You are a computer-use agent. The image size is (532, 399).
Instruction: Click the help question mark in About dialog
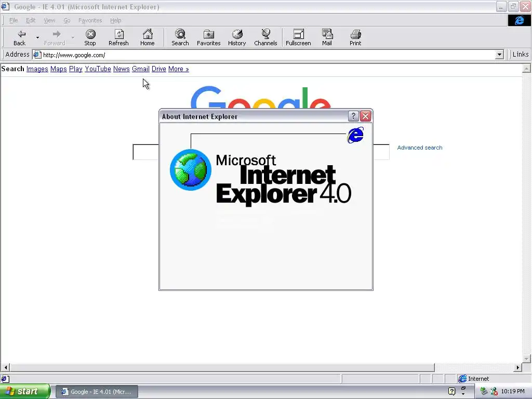(x=353, y=116)
